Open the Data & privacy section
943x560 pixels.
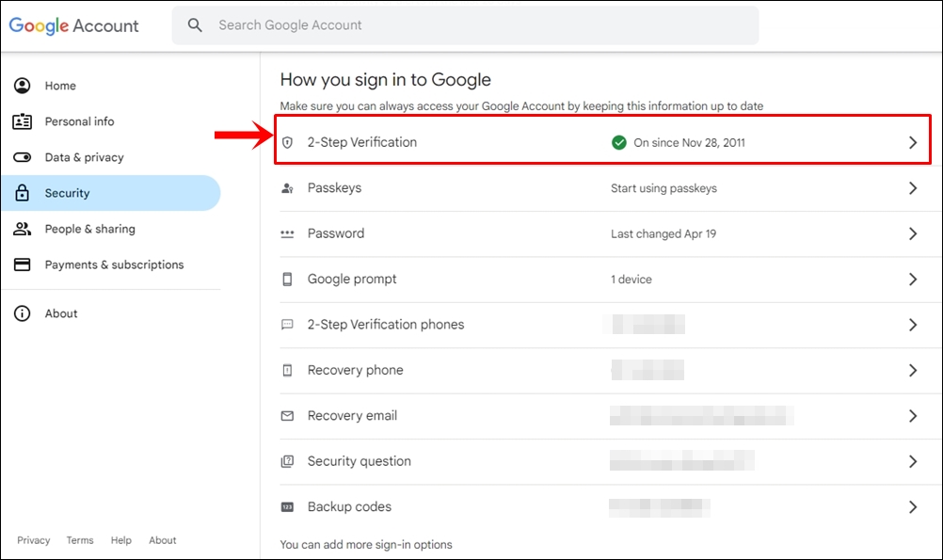tap(111, 157)
